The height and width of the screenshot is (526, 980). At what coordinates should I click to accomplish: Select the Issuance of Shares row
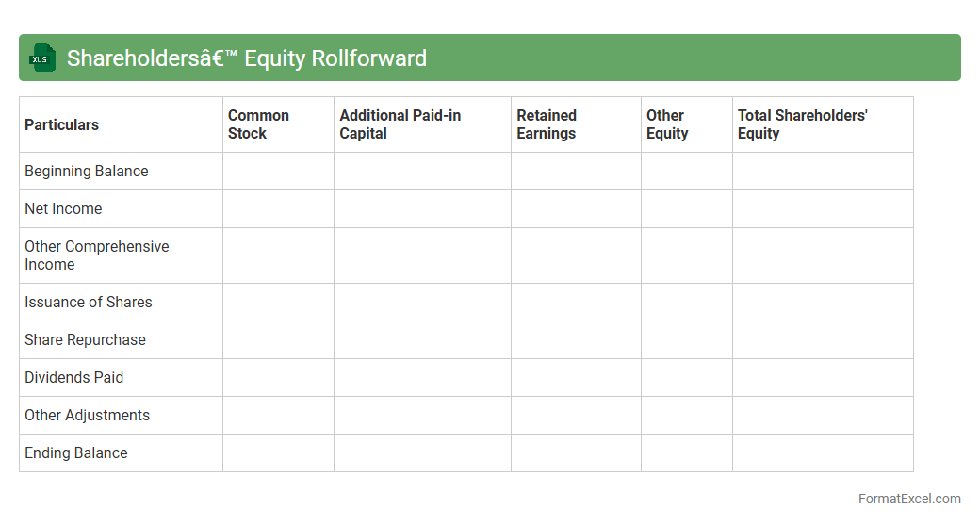[89, 303]
